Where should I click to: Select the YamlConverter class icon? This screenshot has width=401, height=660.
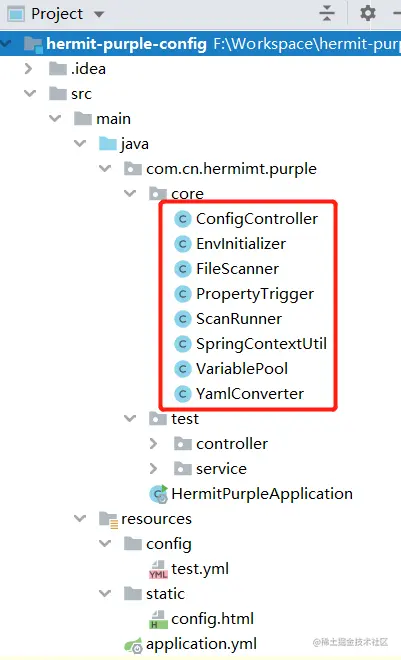tap(183, 394)
